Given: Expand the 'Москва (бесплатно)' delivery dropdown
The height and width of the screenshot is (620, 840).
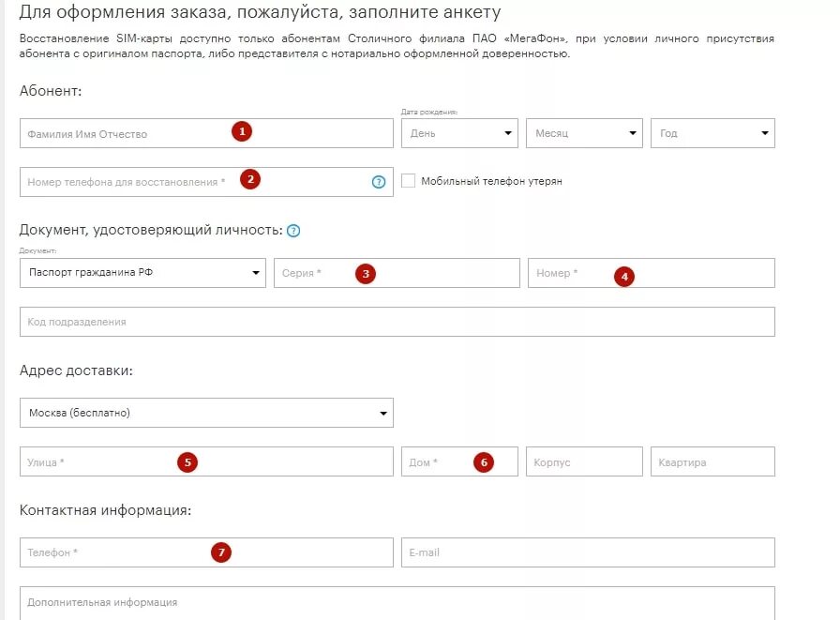Looking at the screenshot, I should [206, 413].
